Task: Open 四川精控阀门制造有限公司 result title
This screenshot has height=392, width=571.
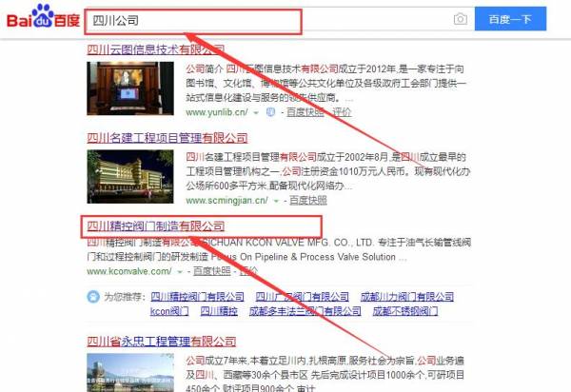Action: [x=155, y=226]
